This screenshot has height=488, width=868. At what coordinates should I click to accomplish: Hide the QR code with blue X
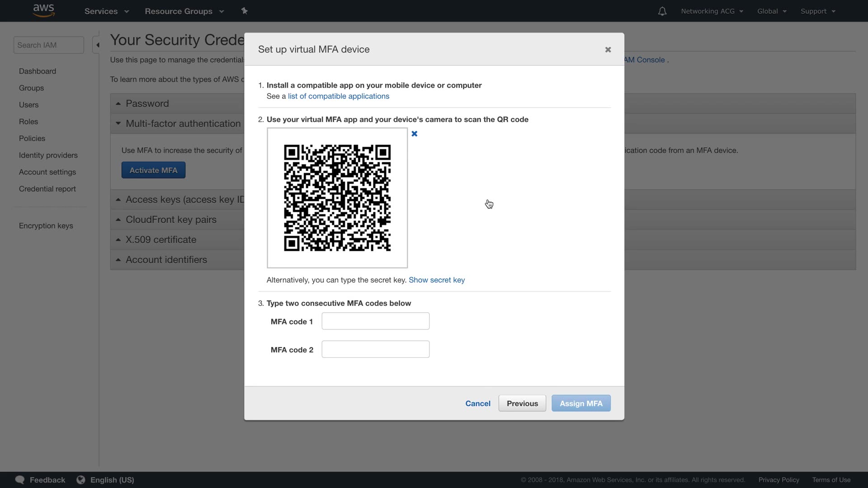tap(414, 134)
